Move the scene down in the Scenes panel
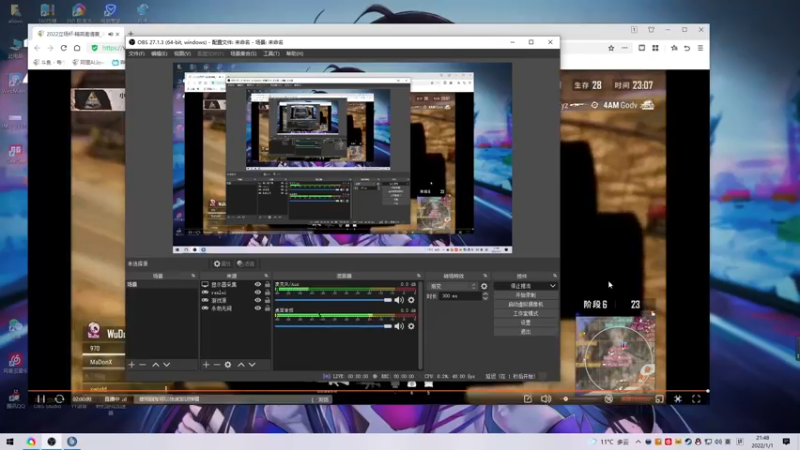This screenshot has height=450, width=800. pyautogui.click(x=166, y=365)
